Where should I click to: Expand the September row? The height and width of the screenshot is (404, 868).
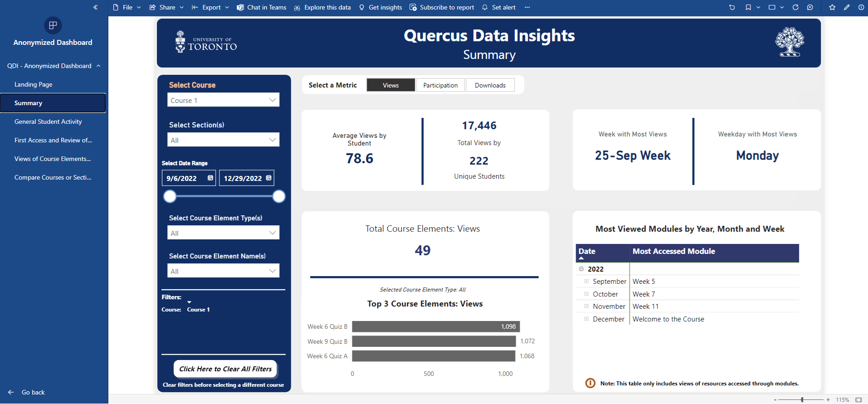coord(586,281)
